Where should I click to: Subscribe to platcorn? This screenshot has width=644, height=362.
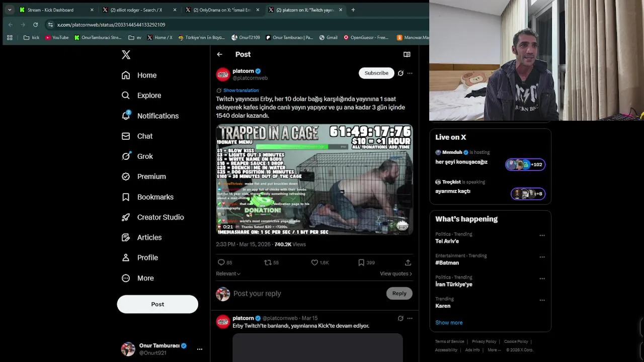(376, 73)
